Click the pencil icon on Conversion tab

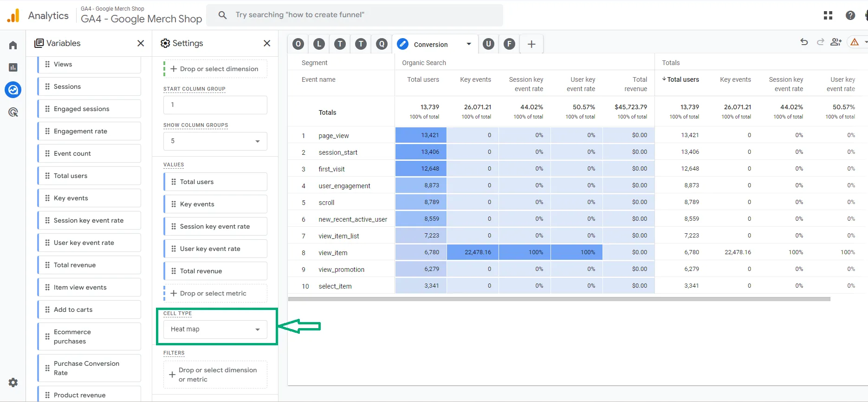click(403, 44)
